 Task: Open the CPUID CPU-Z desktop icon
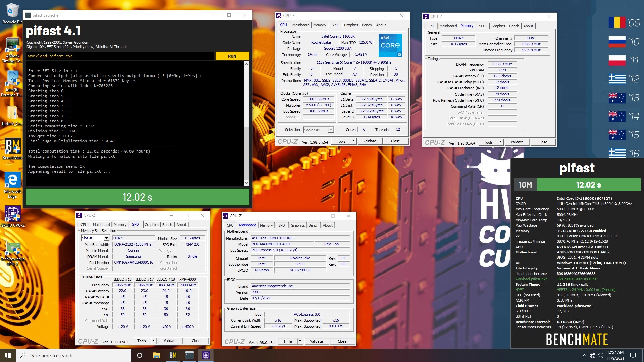point(12,216)
